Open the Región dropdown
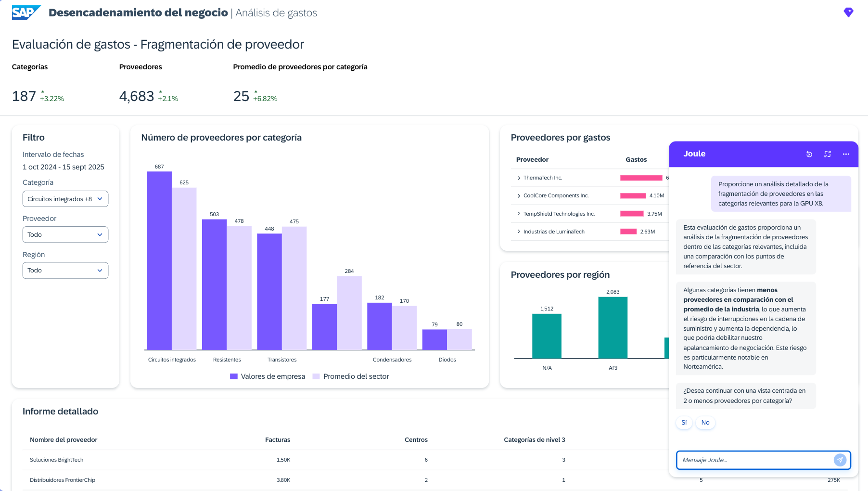Viewport: 868px width, 491px height. [65, 270]
